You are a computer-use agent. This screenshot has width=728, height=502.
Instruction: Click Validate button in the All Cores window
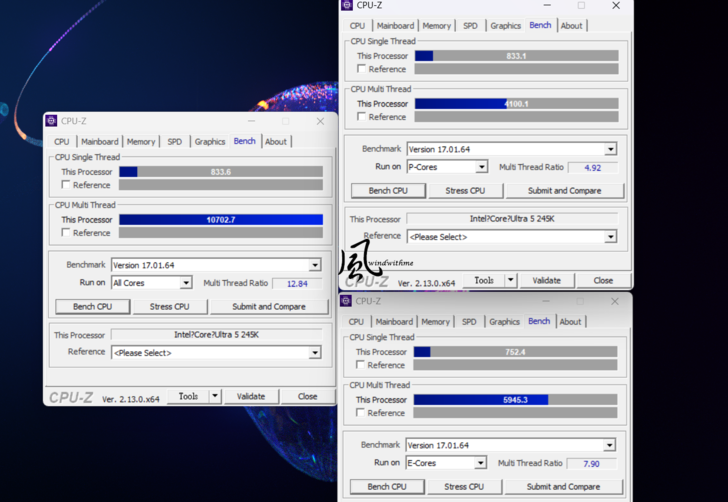[250, 396]
